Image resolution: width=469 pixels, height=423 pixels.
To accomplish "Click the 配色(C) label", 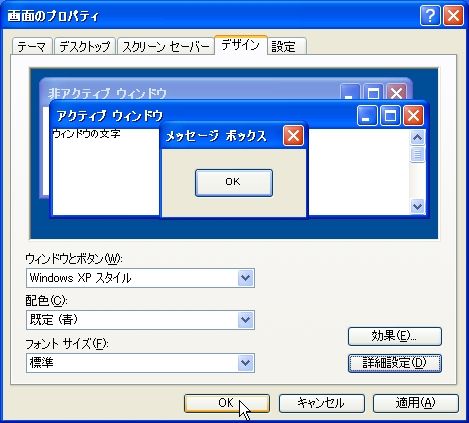I will 46,301.
